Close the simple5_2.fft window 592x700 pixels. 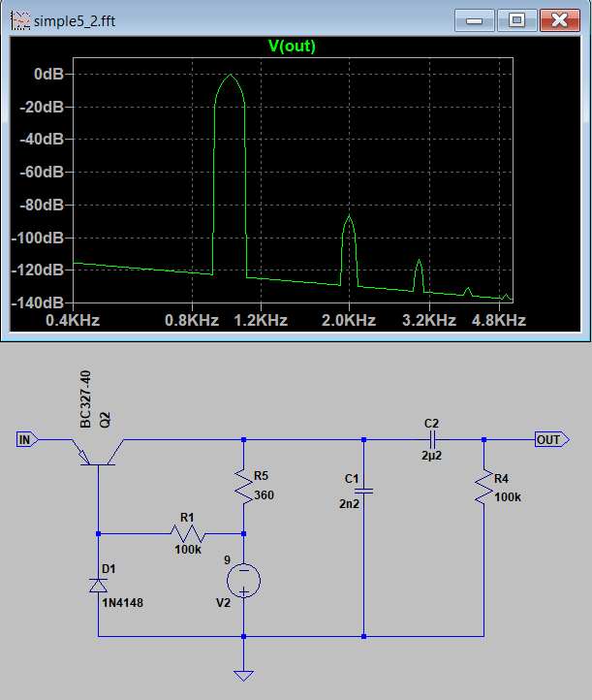coord(559,20)
